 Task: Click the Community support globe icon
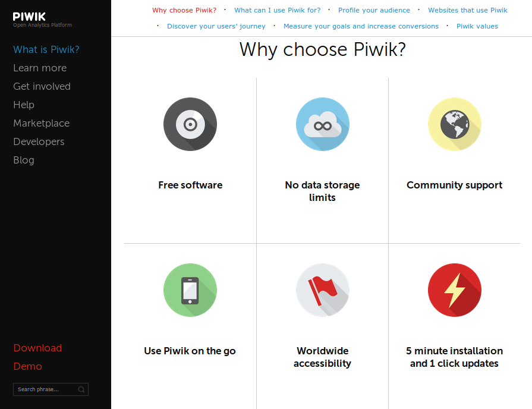click(x=454, y=124)
